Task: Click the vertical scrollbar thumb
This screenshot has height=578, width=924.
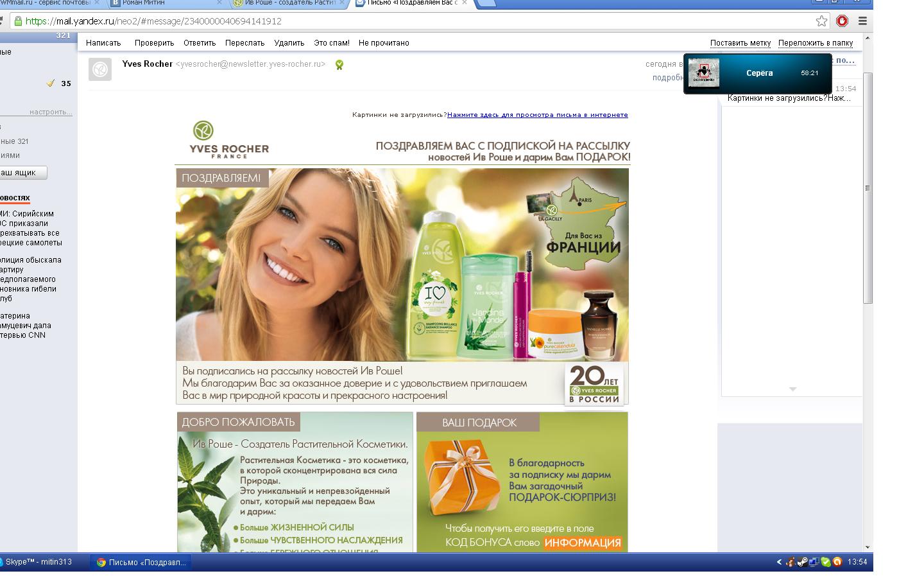Action: (868, 188)
